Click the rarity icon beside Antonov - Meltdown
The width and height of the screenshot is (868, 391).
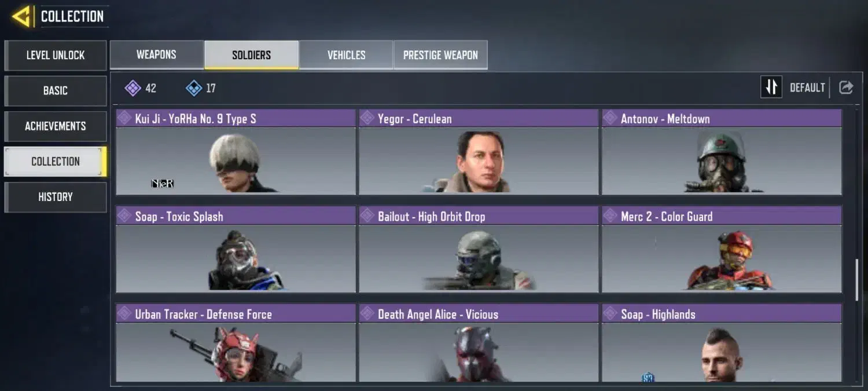609,118
